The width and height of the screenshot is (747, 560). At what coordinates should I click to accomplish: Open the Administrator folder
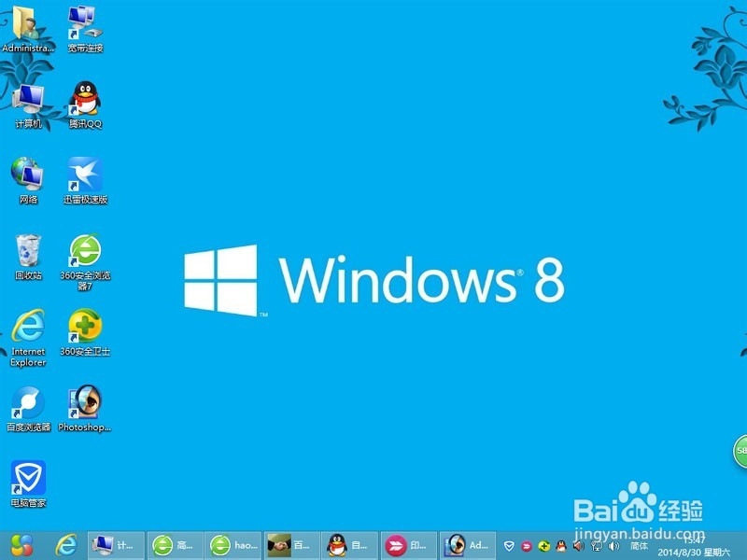(x=28, y=23)
